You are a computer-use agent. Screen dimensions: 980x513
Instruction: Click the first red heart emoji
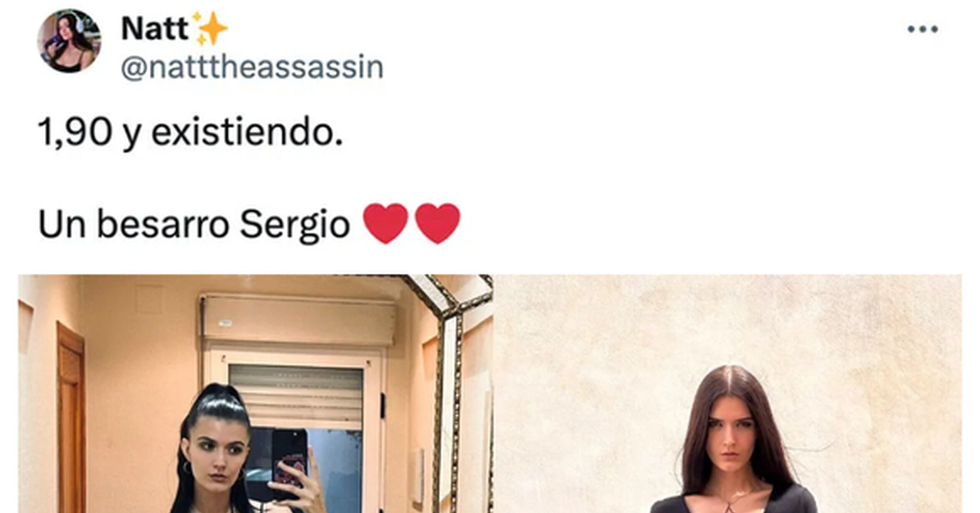coord(385,223)
